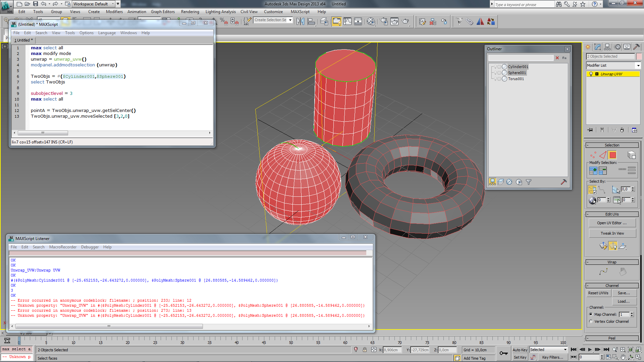Toggle Set Key mode button

click(520, 357)
